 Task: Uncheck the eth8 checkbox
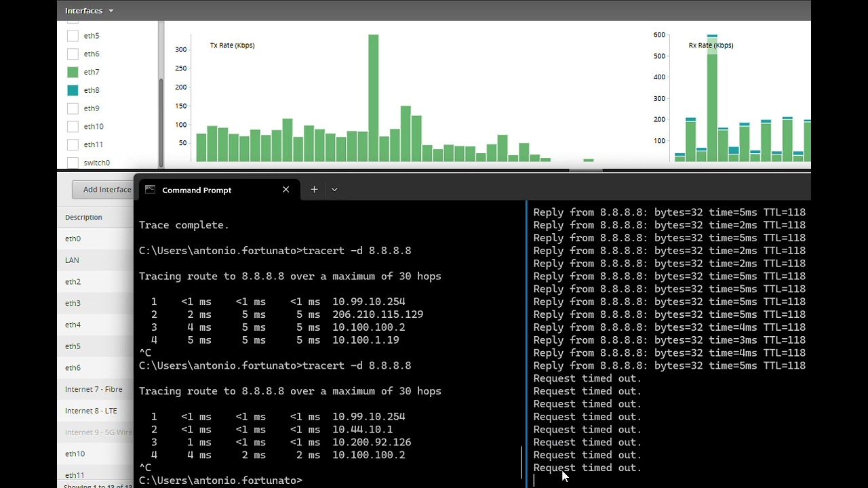(73, 90)
